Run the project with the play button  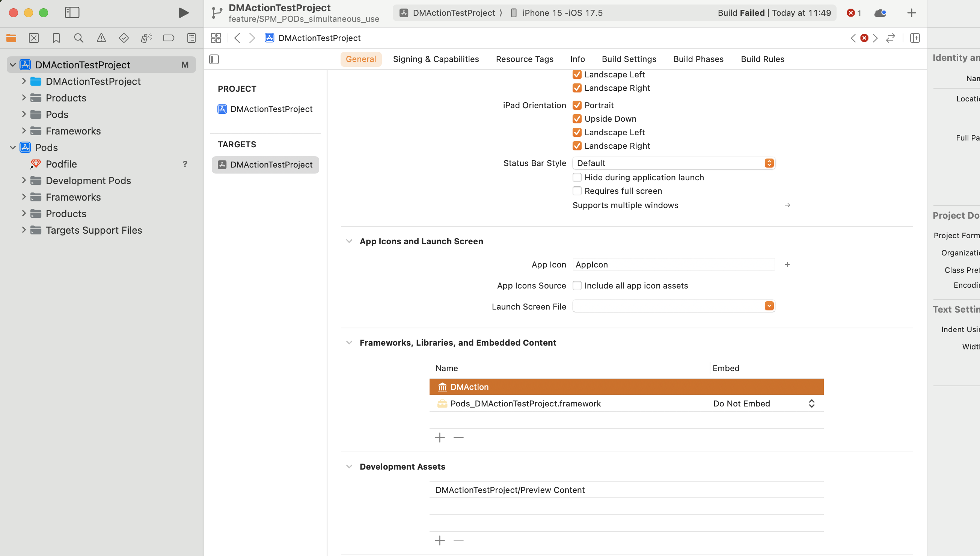[x=184, y=13]
